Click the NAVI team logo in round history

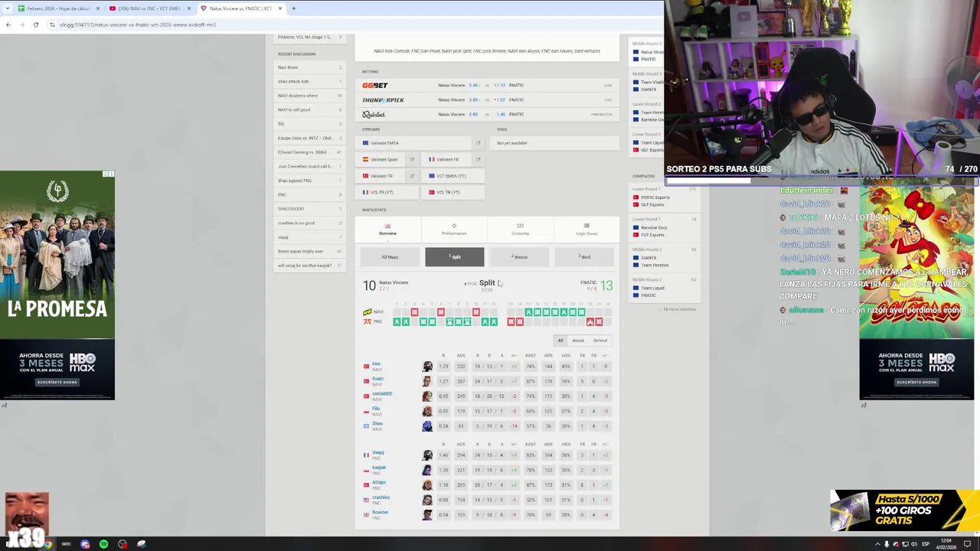pos(367,312)
